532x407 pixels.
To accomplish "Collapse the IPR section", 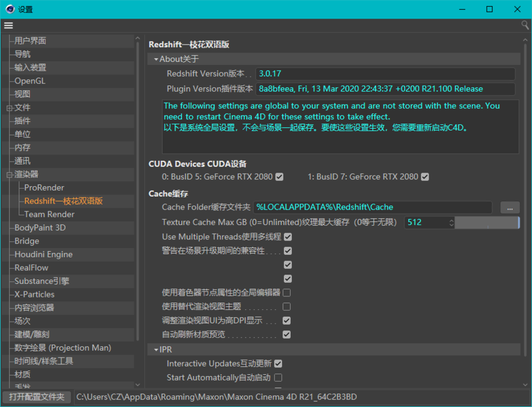I will pyautogui.click(x=156, y=349).
